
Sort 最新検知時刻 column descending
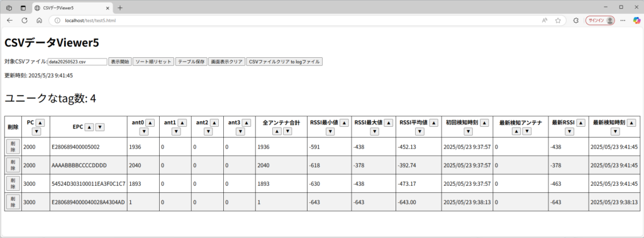pos(615,132)
